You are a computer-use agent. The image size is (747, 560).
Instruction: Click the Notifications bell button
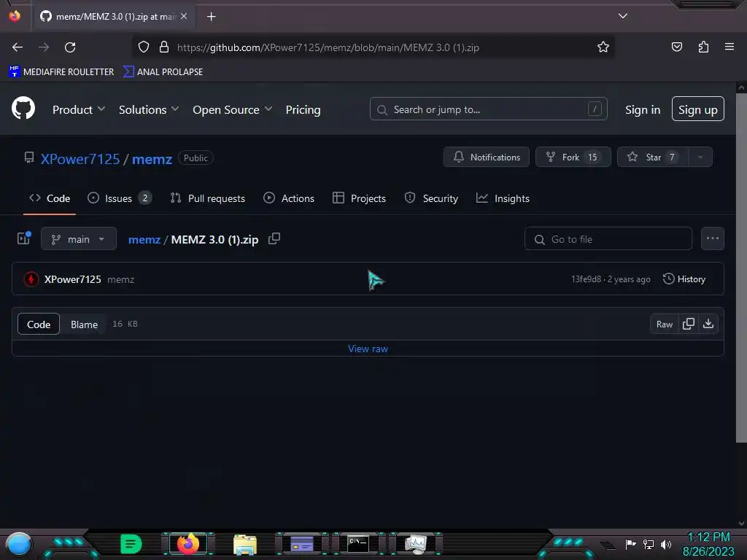[486, 157]
